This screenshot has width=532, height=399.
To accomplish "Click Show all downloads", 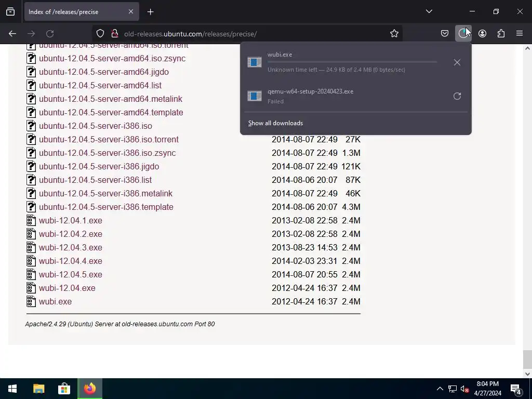I will (x=275, y=123).
